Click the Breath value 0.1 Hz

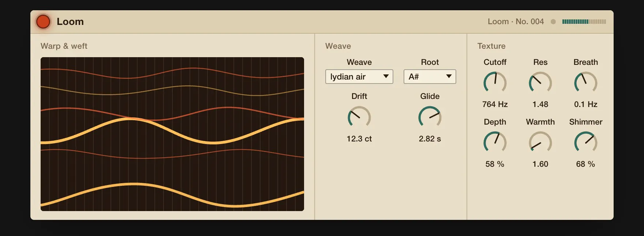tap(585, 104)
